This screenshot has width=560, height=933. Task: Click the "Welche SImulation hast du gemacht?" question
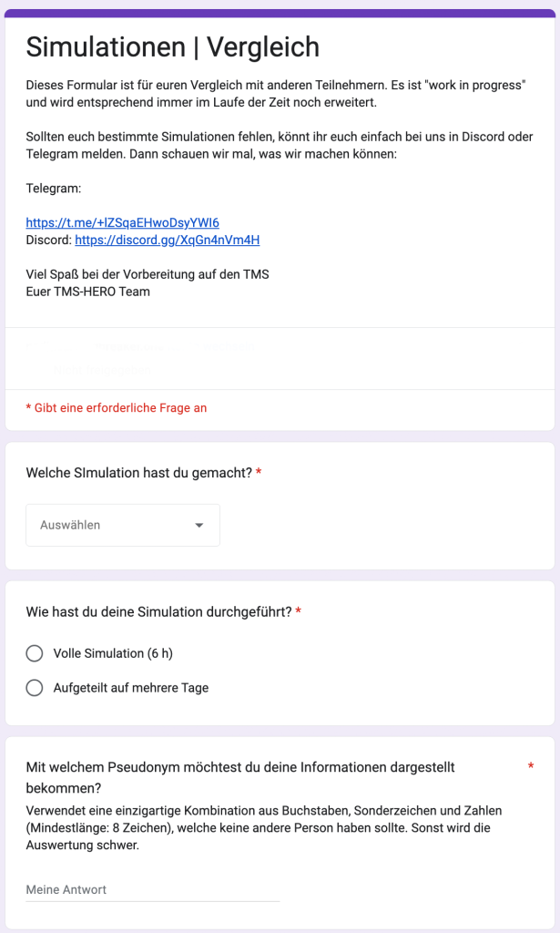(x=138, y=473)
